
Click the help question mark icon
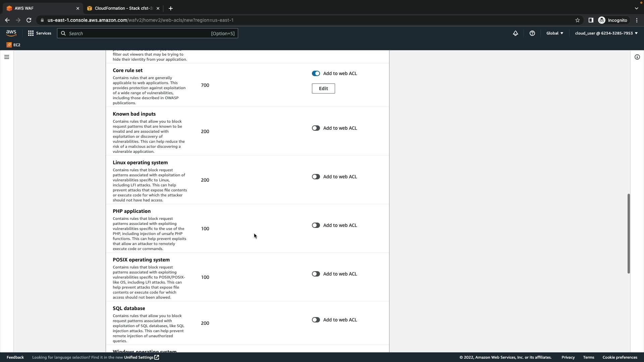pyautogui.click(x=532, y=33)
